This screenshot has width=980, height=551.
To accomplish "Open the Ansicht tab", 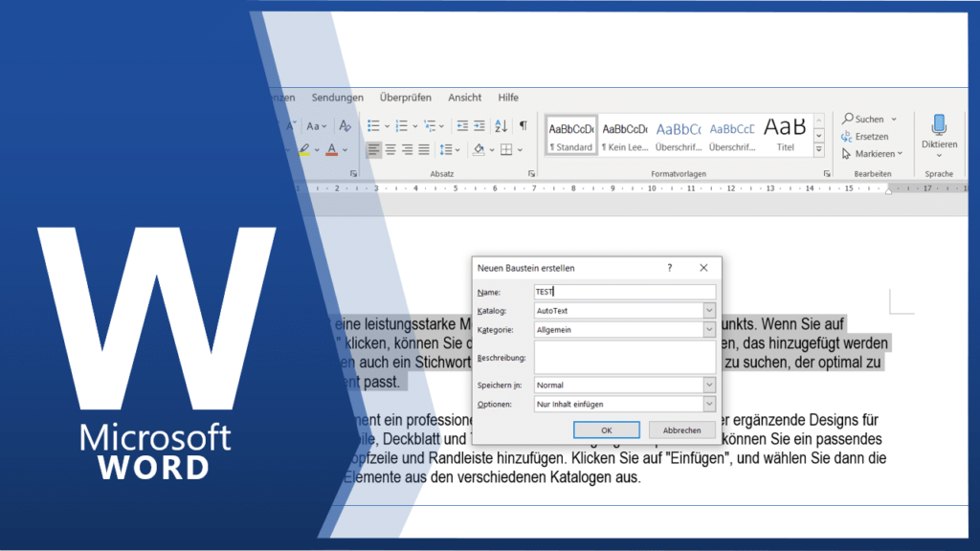I will [x=464, y=98].
